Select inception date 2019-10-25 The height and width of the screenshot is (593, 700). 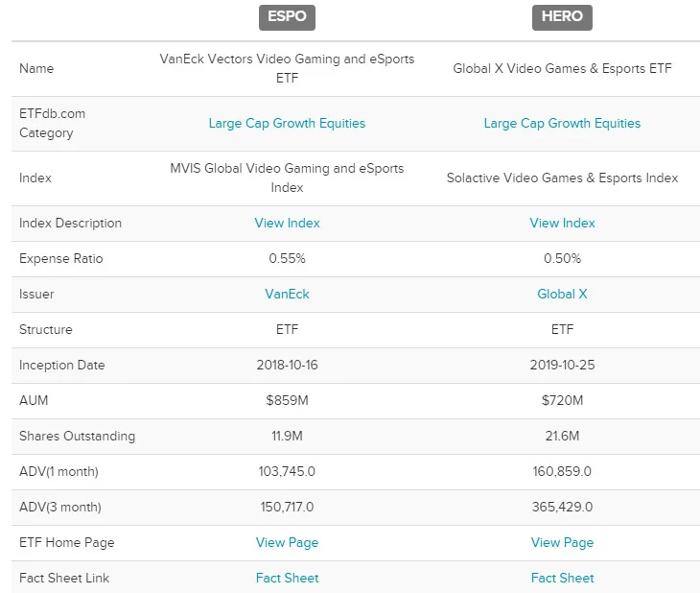click(x=562, y=365)
